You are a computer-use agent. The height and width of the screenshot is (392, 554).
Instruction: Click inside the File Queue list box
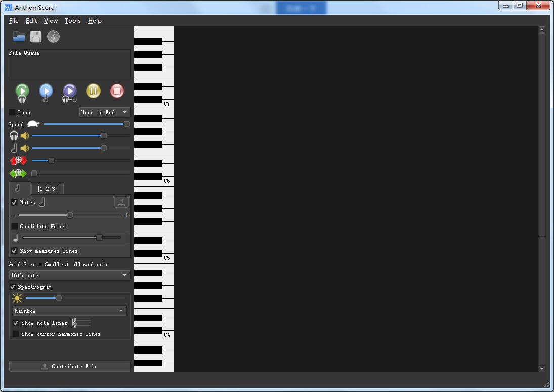(69, 64)
